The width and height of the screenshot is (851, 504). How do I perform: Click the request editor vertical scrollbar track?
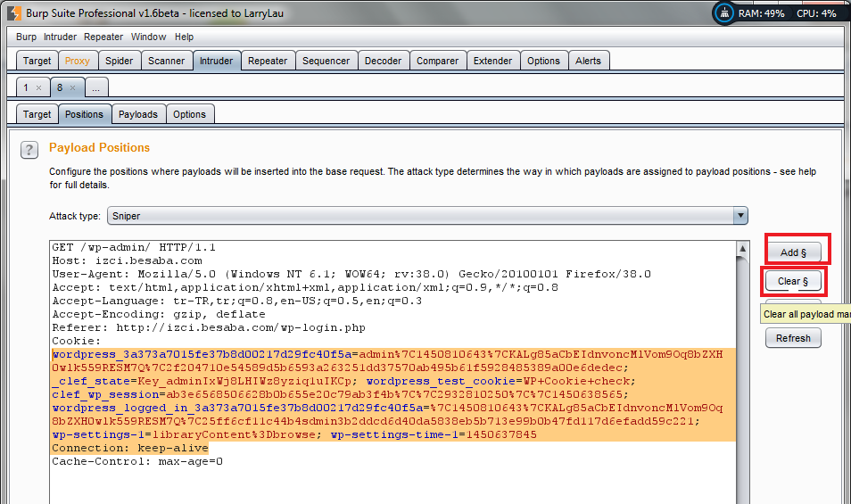(742, 380)
